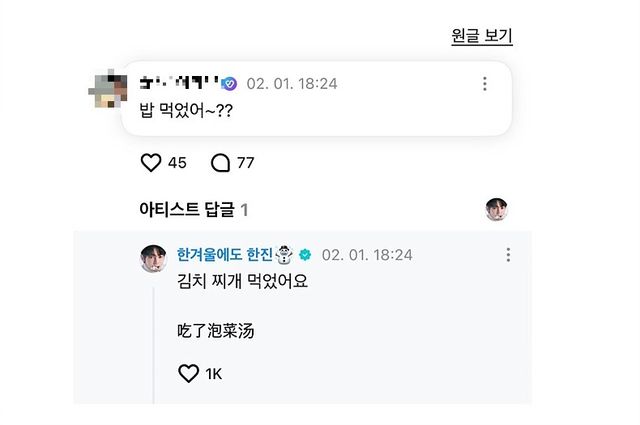Image resolution: width=640 pixels, height=425 pixels.
Task: Like the comment with the heart icon showing 45
Action: [151, 163]
